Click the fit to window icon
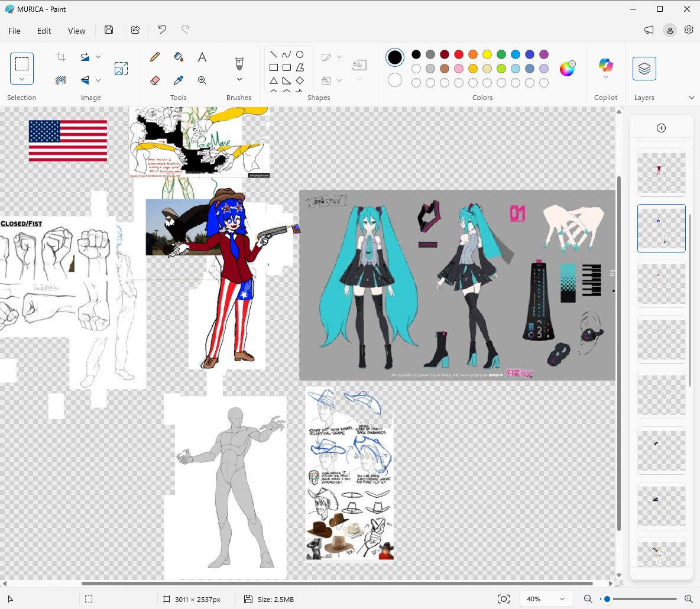Viewport: 700px width, 609px height. 504,599
